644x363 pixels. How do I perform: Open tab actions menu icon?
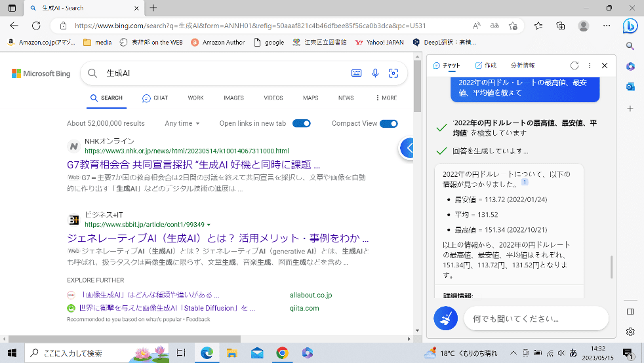point(12,8)
